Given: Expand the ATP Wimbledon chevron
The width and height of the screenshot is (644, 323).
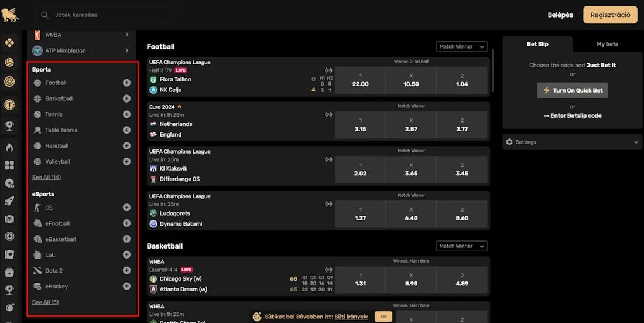Looking at the screenshot, I should (127, 50).
